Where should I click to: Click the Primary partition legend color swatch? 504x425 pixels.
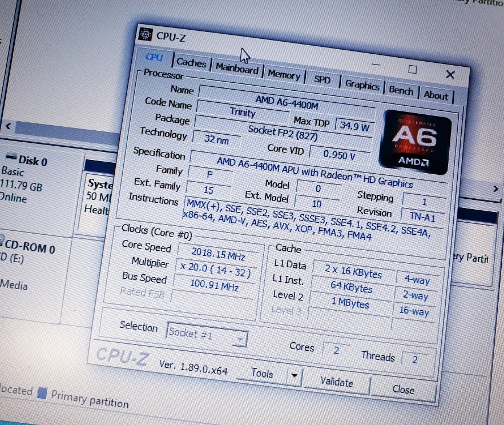[x=42, y=392]
